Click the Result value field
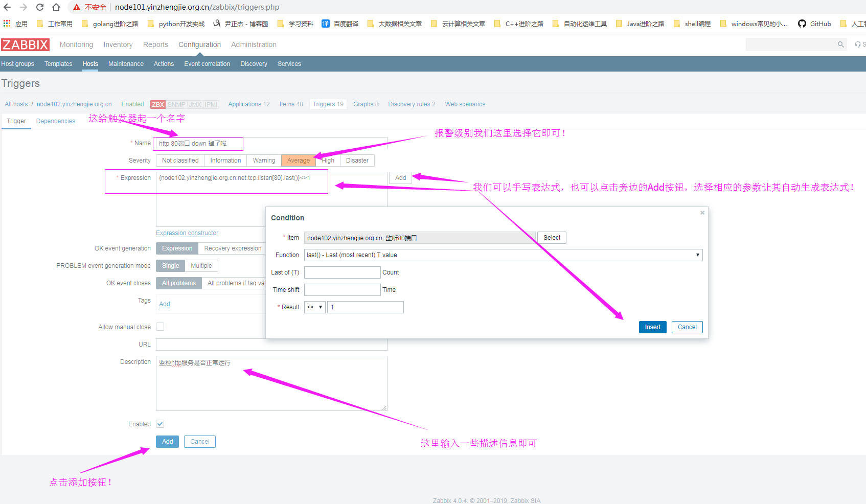 pos(366,307)
